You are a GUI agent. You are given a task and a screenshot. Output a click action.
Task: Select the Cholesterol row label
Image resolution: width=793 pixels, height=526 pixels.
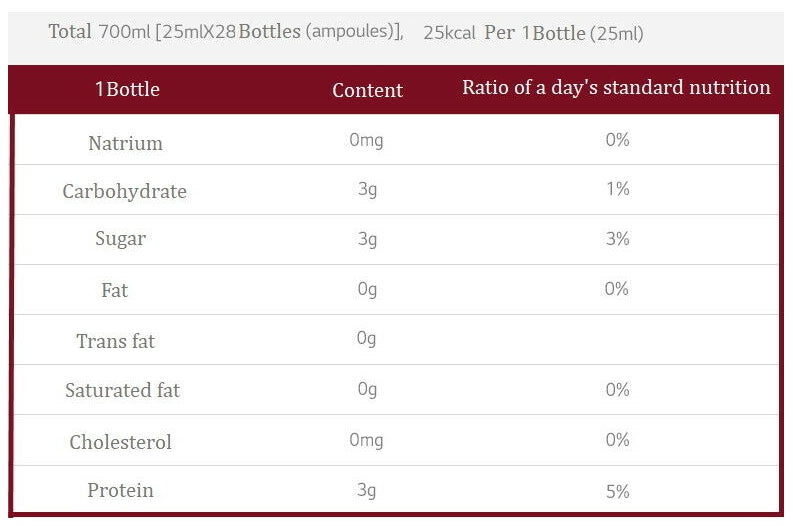(x=120, y=442)
